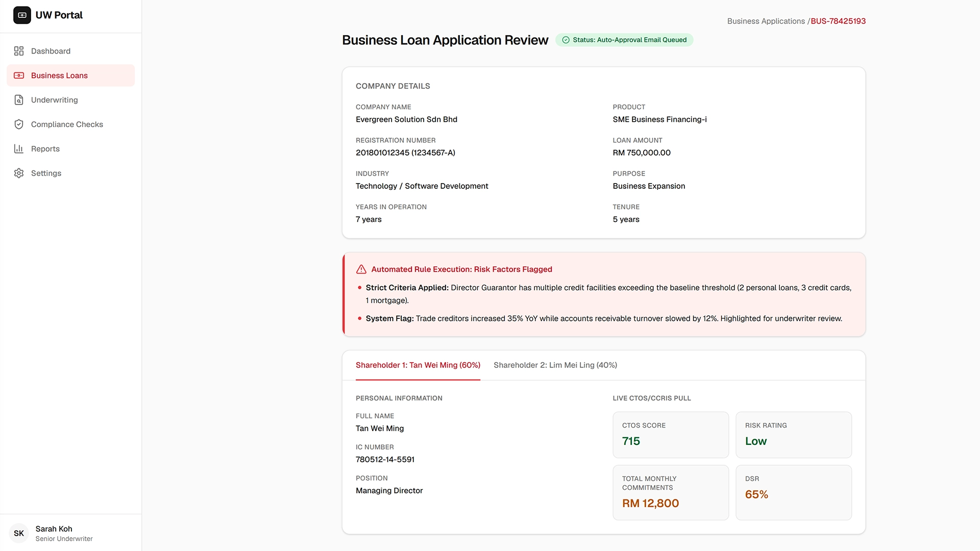
Task: Click full name value Tan Wei Ming
Action: [x=380, y=429]
